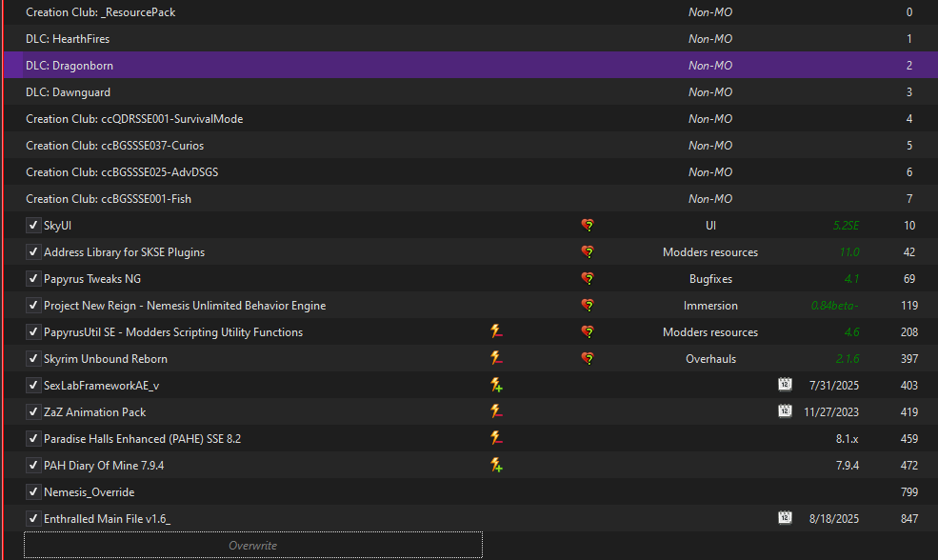
Task: Uncheck Address Library for SKSE Plugins
Action: click(x=33, y=251)
